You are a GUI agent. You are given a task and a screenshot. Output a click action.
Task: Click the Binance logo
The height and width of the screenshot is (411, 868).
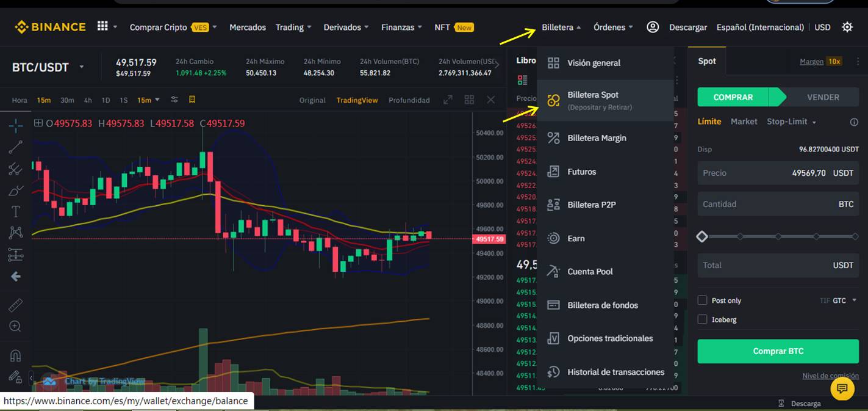[x=50, y=27]
